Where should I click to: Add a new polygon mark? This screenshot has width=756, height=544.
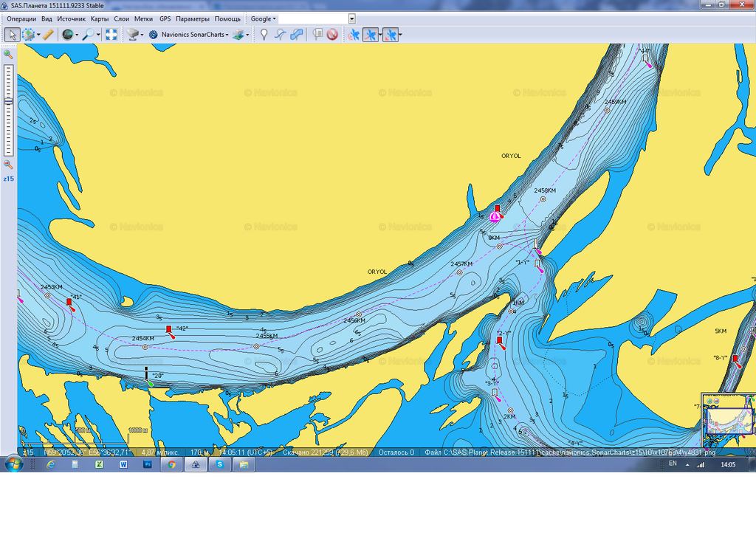point(297,35)
